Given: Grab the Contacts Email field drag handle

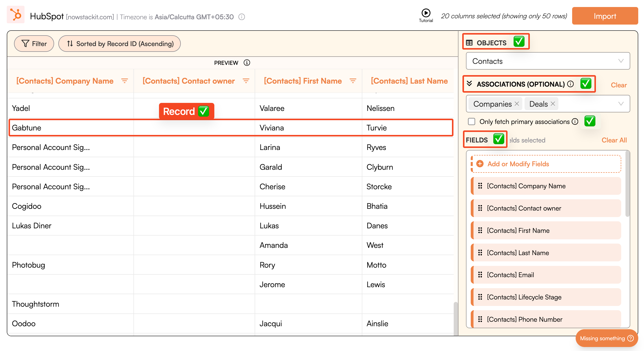Looking at the screenshot, I should click(480, 275).
